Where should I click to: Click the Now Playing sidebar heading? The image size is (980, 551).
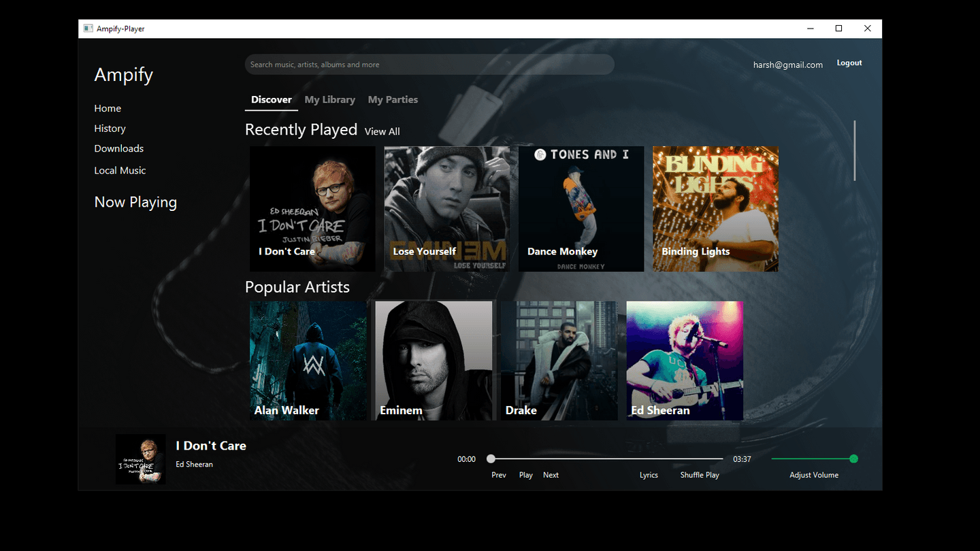[135, 202]
